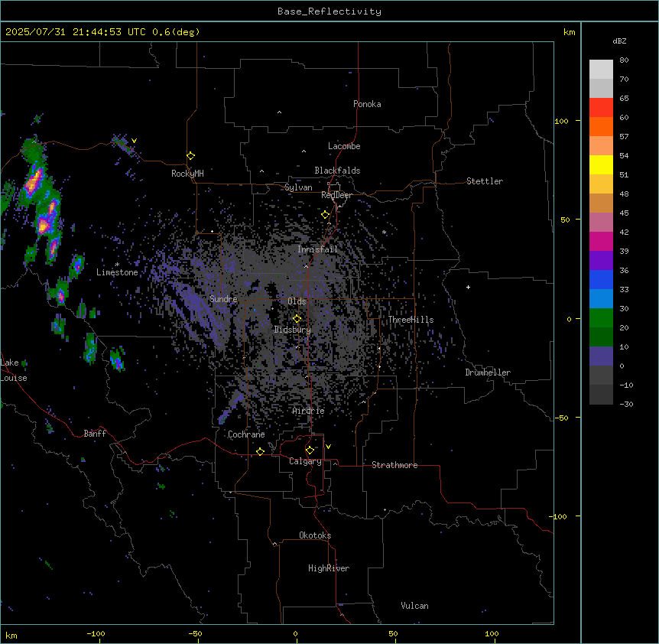This screenshot has height=644, width=659.
Task: Click the 80 value on the dBZ scale
Action: point(624,60)
